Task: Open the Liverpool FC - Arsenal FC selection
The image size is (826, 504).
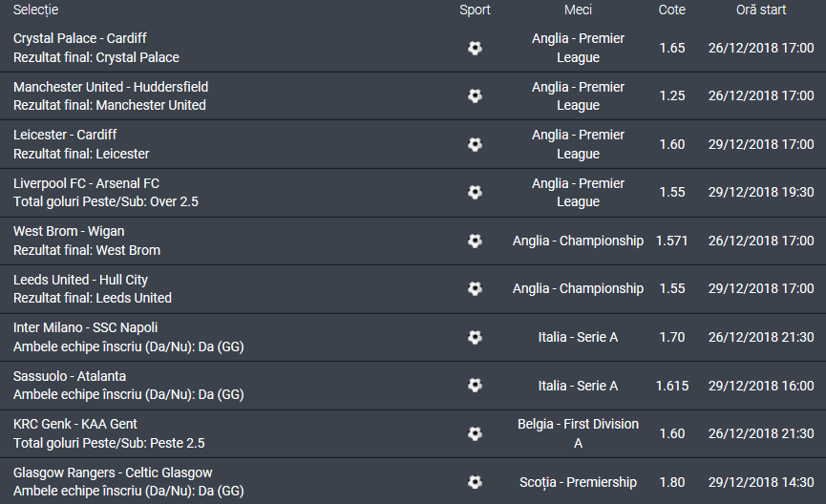Action: pyautogui.click(x=86, y=183)
